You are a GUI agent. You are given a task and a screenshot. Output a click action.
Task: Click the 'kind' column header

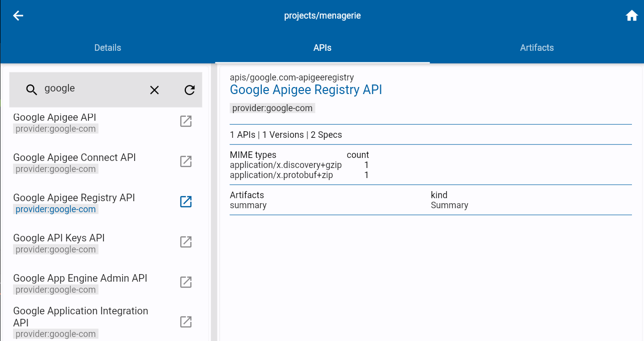[x=439, y=195]
